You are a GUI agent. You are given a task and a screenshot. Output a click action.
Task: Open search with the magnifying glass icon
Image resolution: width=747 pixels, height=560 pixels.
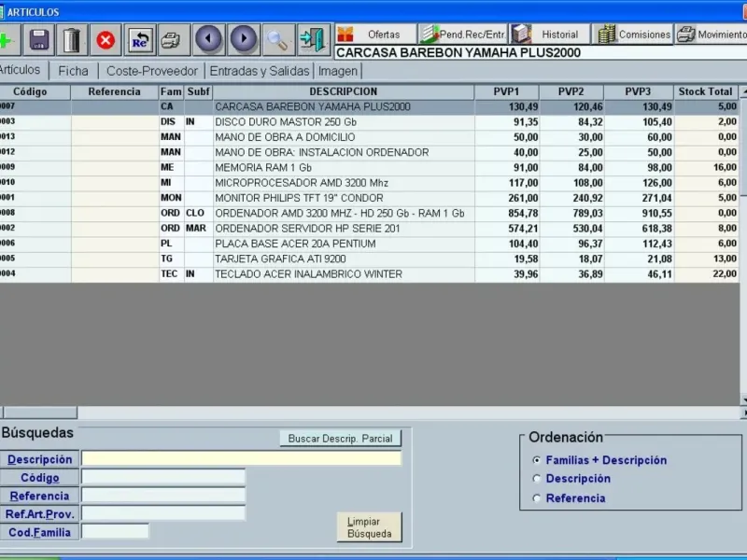pos(277,39)
